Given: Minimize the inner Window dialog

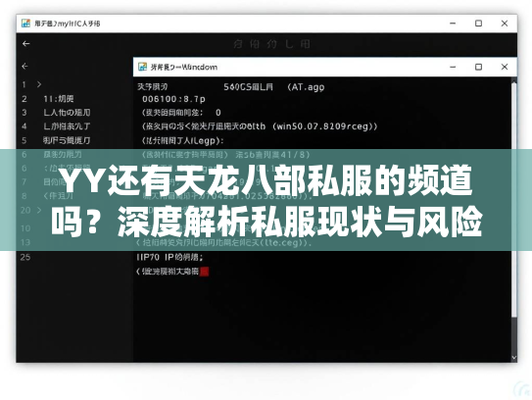Looking at the screenshot, I should 453,67.
